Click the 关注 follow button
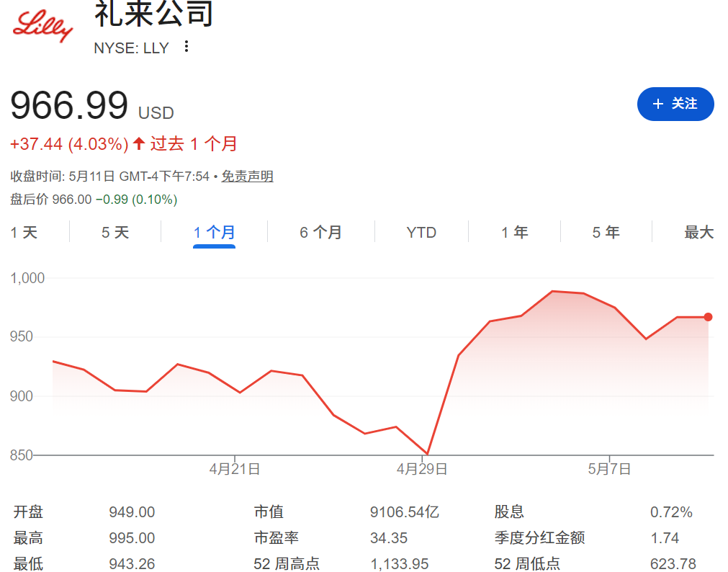 (x=675, y=104)
